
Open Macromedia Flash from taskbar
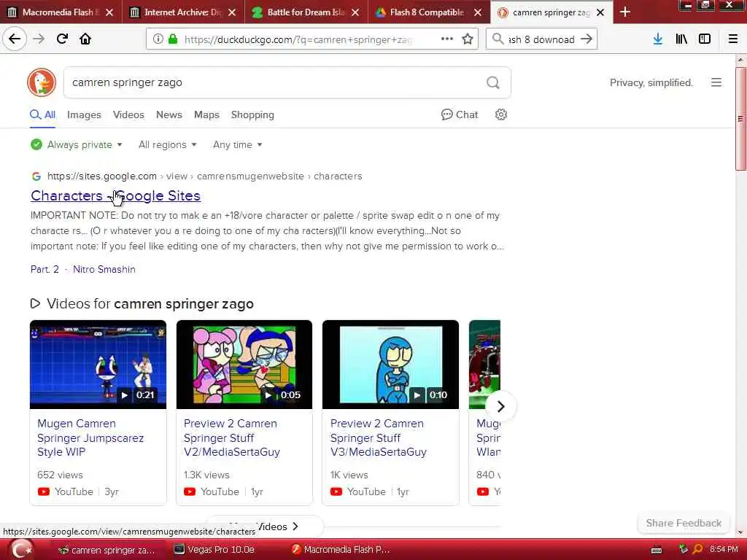click(341, 550)
